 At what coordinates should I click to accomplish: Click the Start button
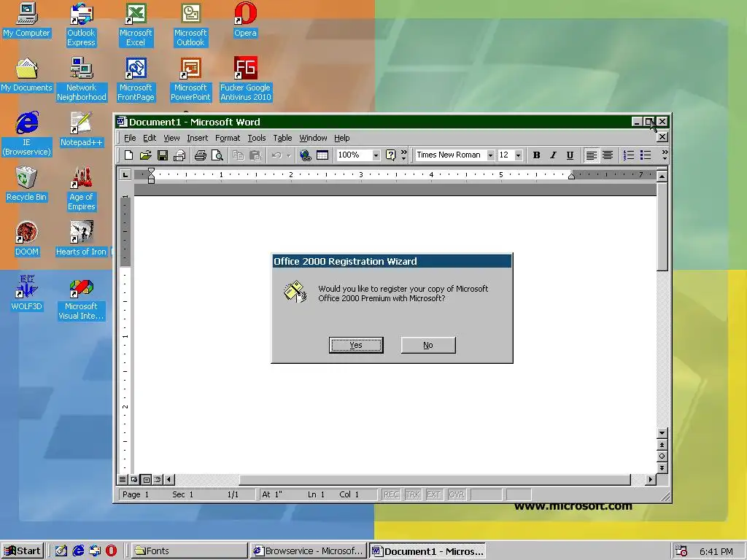coord(23,551)
